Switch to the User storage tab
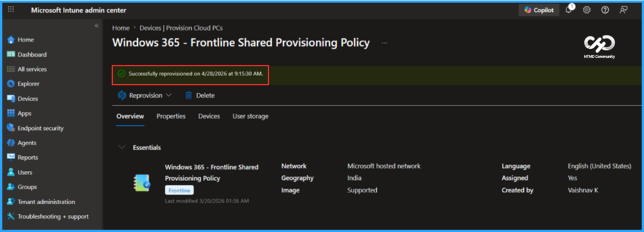The height and width of the screenshot is (232, 644). pyautogui.click(x=250, y=116)
